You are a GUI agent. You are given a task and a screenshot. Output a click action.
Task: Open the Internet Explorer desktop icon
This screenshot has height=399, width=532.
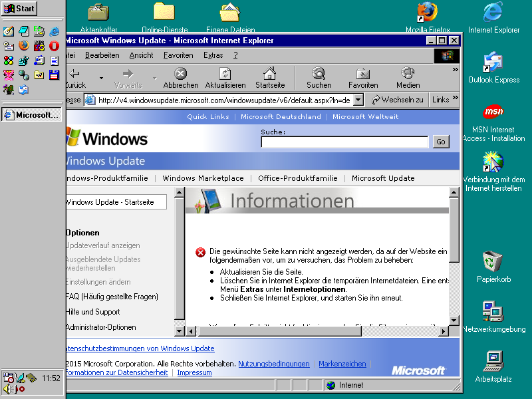493,18
